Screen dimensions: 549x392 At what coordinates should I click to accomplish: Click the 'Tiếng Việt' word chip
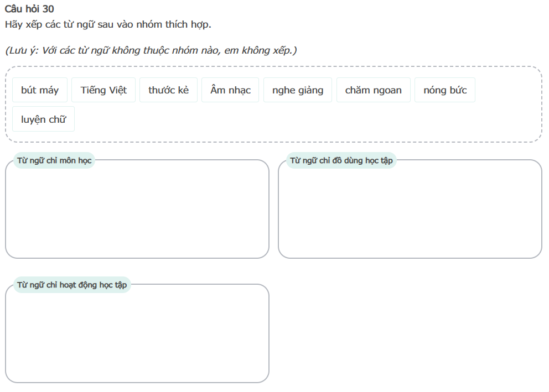(x=103, y=90)
